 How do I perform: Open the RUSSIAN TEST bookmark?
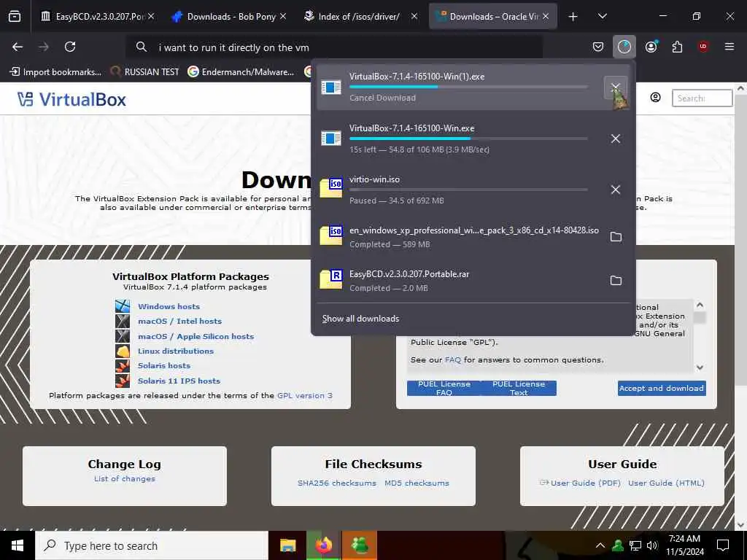(144, 72)
